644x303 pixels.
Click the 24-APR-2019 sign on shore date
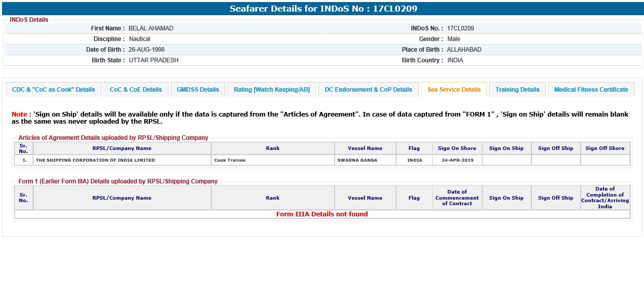click(x=457, y=160)
